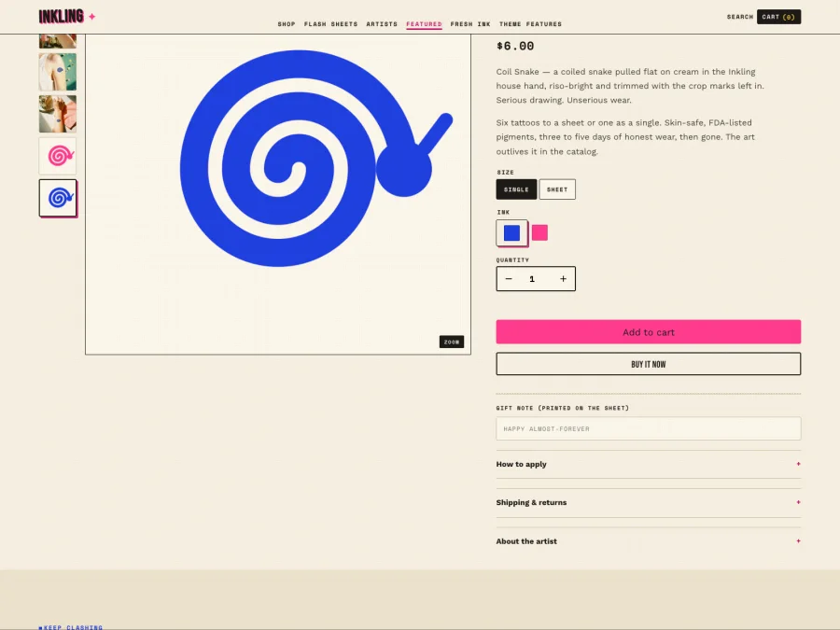Viewport: 840px width, 630px height.
Task: Expand Shipping & returns section
Action: click(649, 502)
